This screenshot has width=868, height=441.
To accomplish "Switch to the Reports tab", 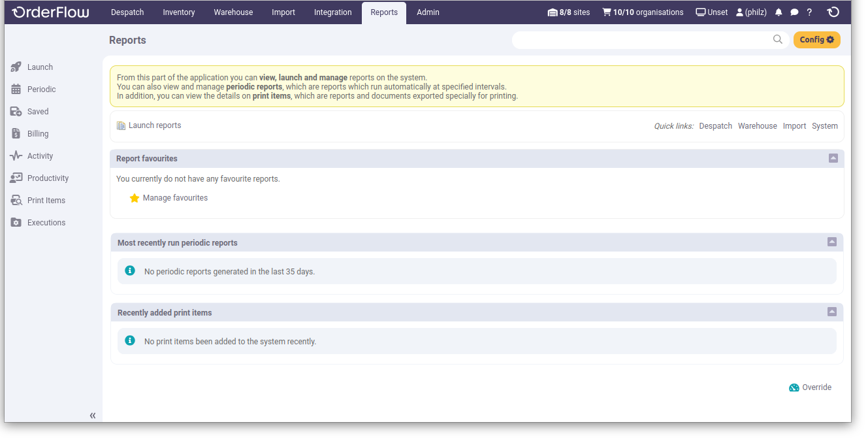I will pyautogui.click(x=383, y=12).
